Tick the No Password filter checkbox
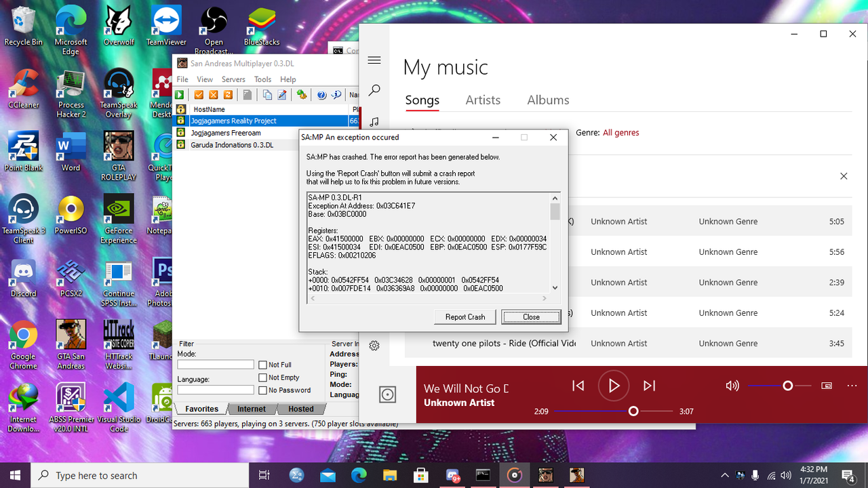This screenshot has width=868, height=488. pos(263,390)
